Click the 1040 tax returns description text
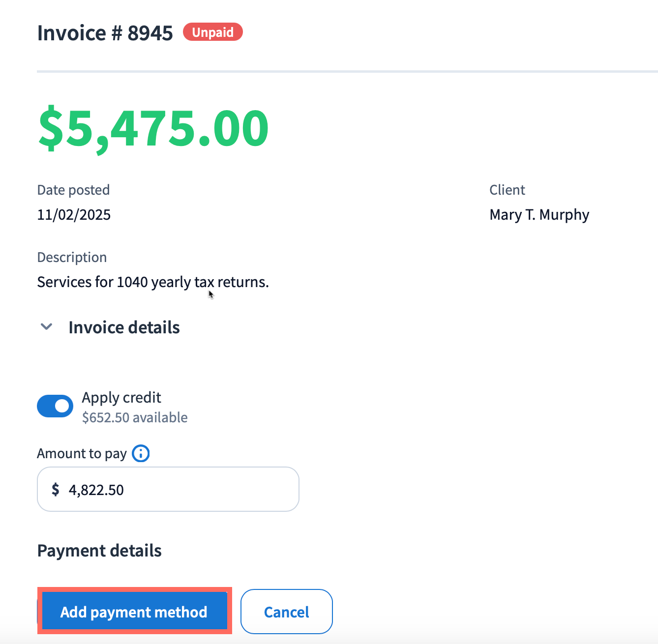Image resolution: width=658 pixels, height=644 pixels. point(153,282)
